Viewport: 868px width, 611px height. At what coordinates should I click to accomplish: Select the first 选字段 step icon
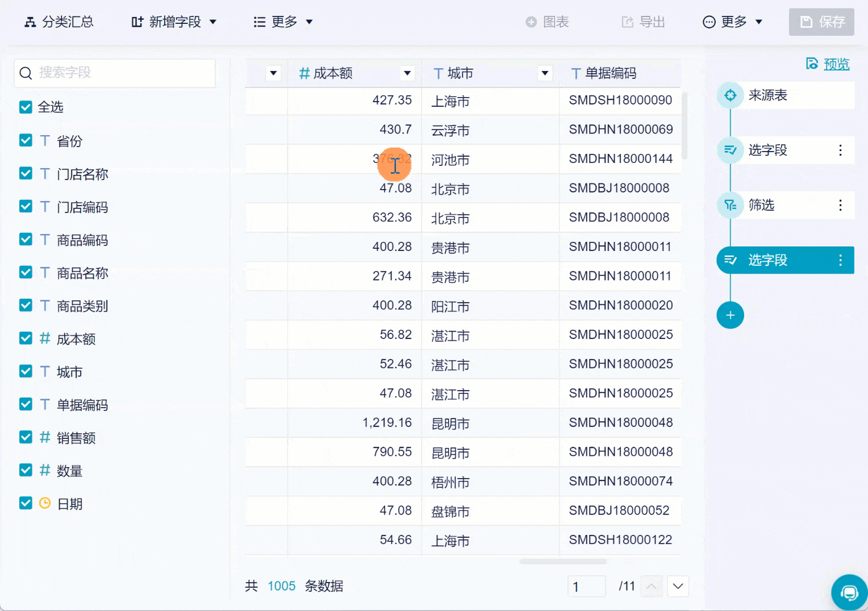click(730, 150)
